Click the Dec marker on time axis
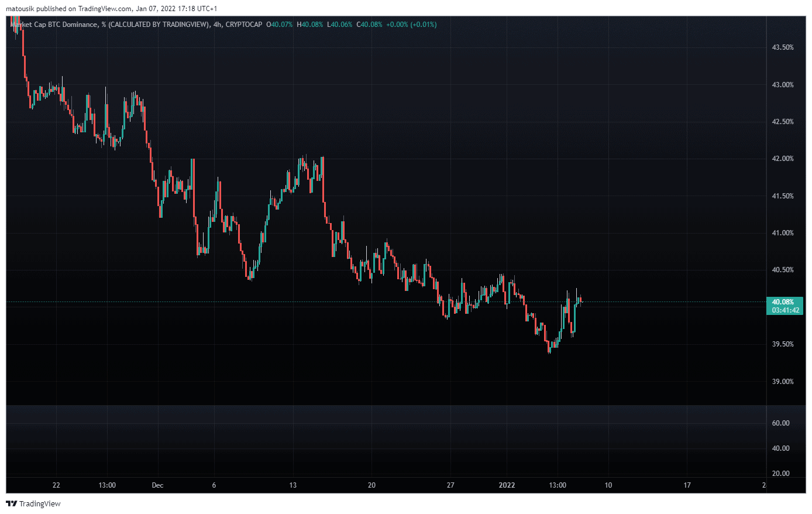This screenshot has height=514, width=812. (x=157, y=485)
